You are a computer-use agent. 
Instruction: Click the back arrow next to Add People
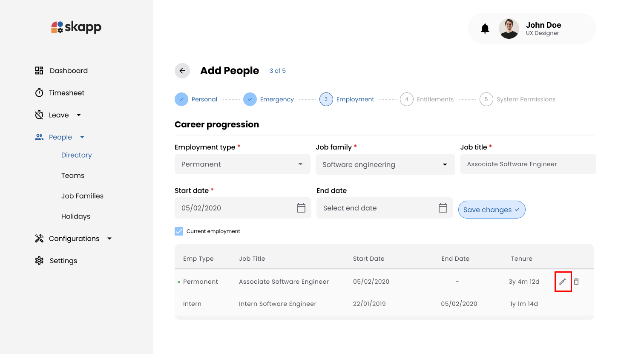[182, 71]
